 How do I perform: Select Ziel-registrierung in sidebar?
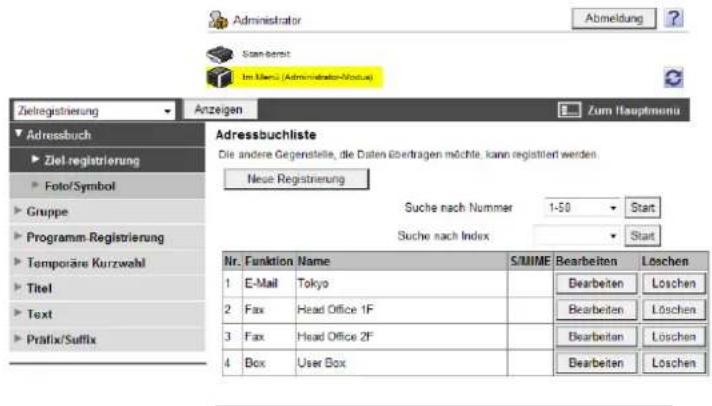click(x=107, y=160)
